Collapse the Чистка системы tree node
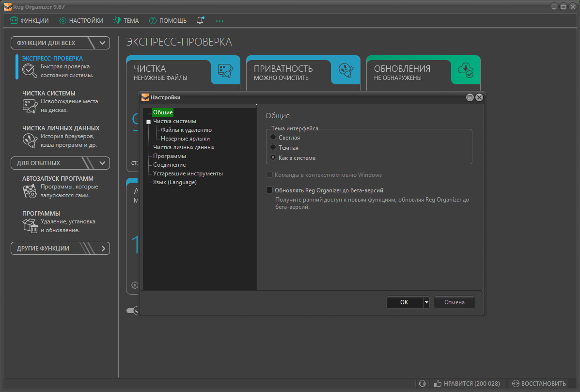This screenshot has height=392, width=580. pyautogui.click(x=149, y=122)
